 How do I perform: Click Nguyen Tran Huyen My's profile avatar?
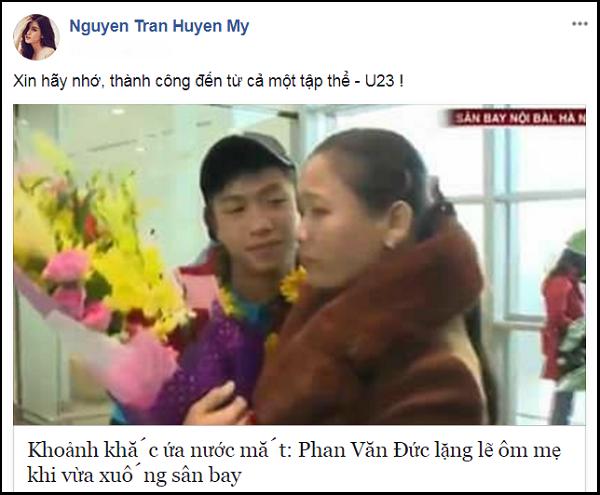coord(36,37)
